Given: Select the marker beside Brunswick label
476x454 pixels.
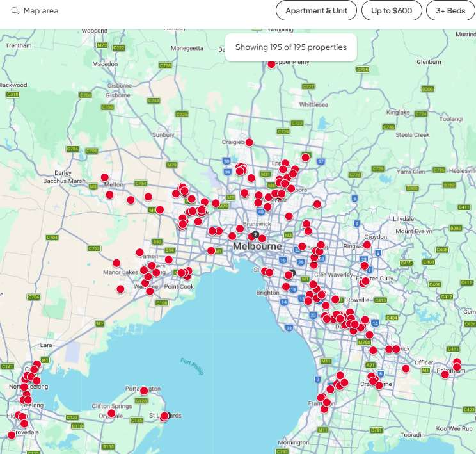Looking at the screenshot, I should (x=240, y=229).
